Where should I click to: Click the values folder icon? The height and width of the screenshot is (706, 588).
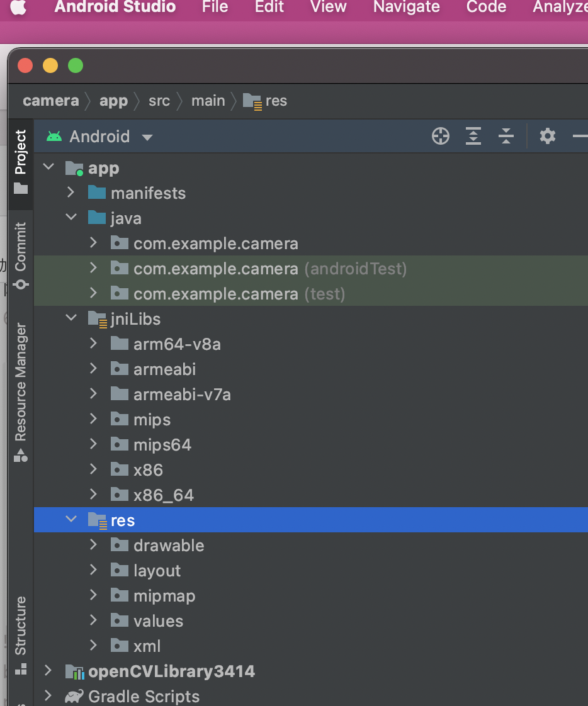click(x=120, y=620)
